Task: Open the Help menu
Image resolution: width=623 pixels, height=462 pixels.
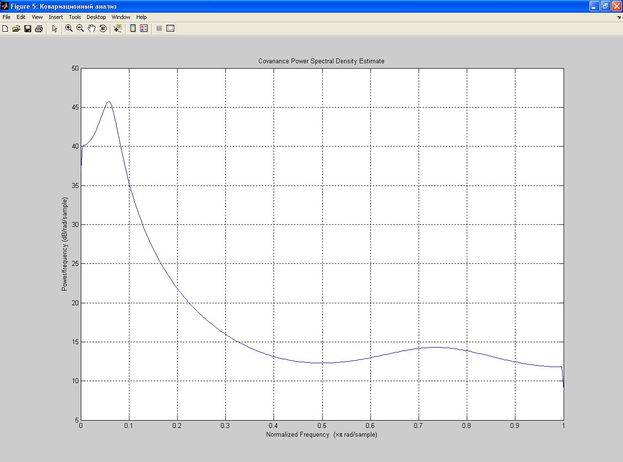Action: coord(141,17)
